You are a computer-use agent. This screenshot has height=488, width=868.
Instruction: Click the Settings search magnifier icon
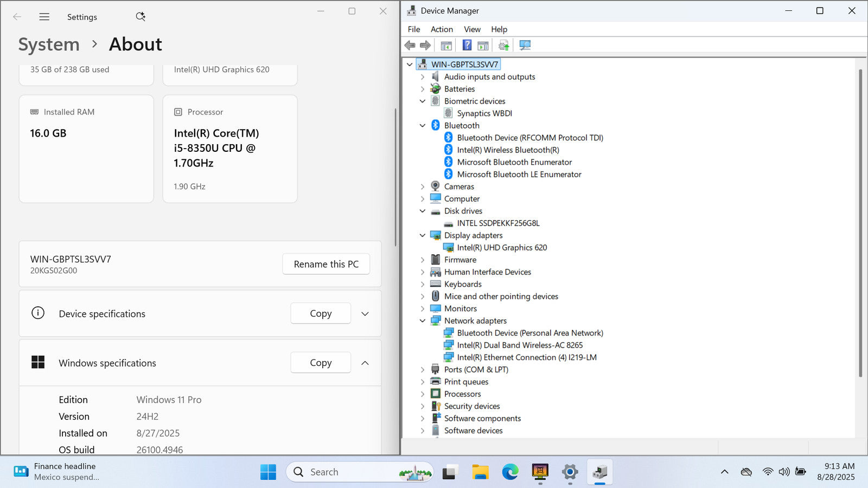[141, 17]
